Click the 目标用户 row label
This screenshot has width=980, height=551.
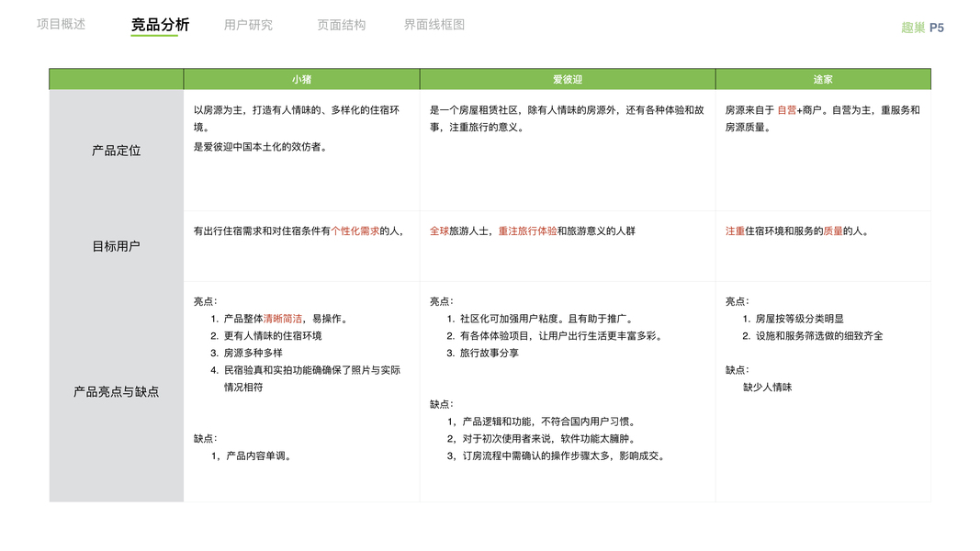pyautogui.click(x=117, y=246)
